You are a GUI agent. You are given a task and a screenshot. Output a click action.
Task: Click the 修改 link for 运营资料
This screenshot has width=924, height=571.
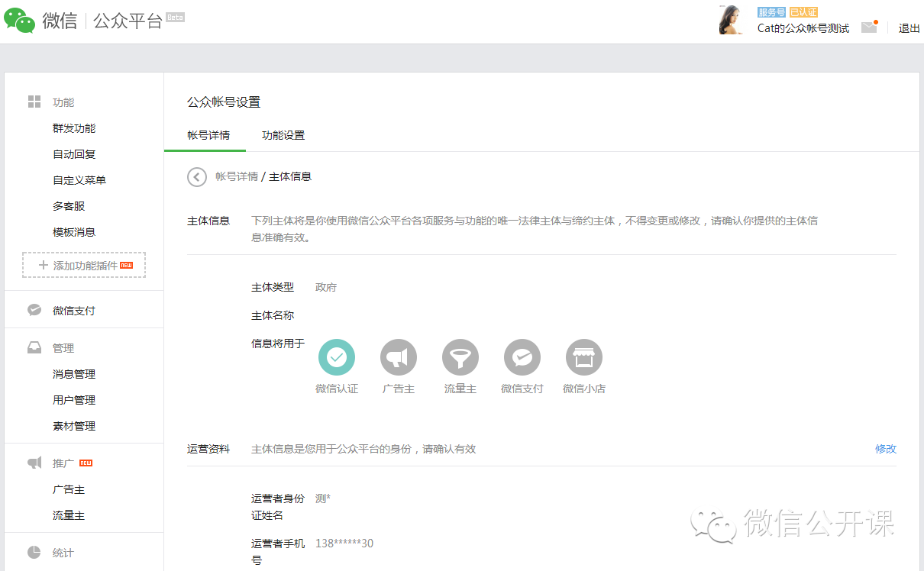point(886,449)
